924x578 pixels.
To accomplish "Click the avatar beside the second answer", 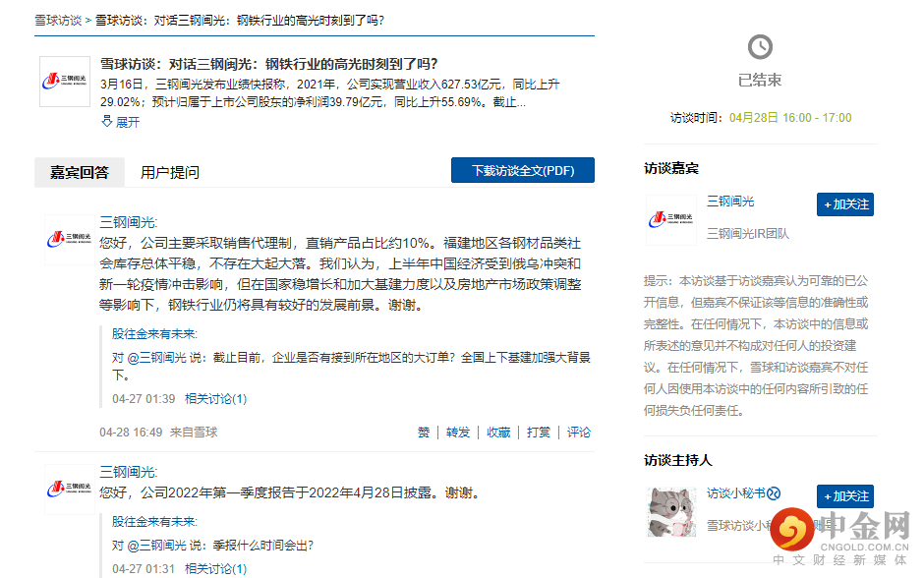I will (x=70, y=490).
